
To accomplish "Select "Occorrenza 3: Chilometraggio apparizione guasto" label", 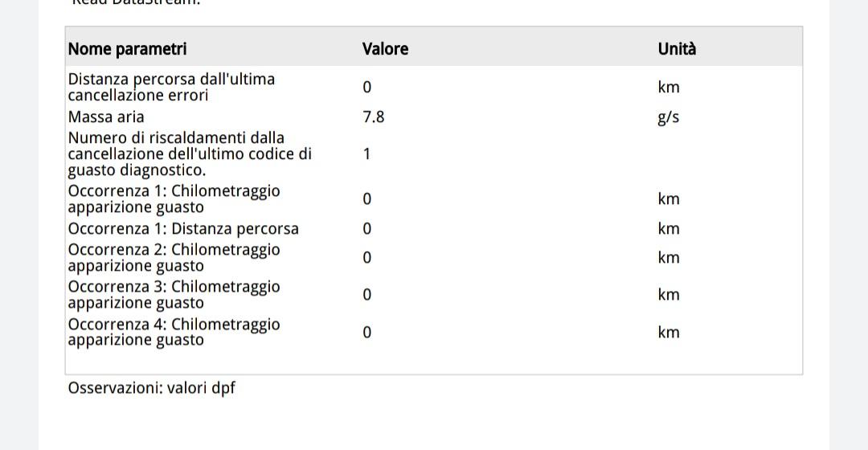I will (x=174, y=294).
